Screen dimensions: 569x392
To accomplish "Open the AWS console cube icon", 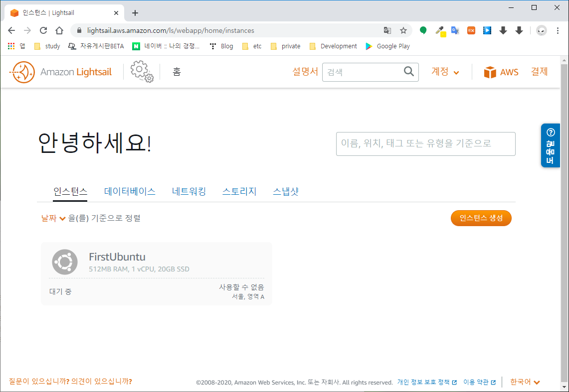I will [x=490, y=72].
